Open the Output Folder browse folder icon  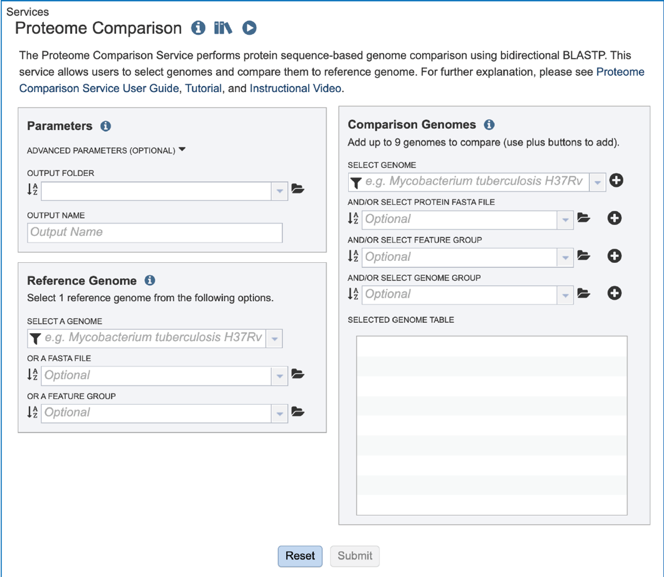click(x=298, y=189)
